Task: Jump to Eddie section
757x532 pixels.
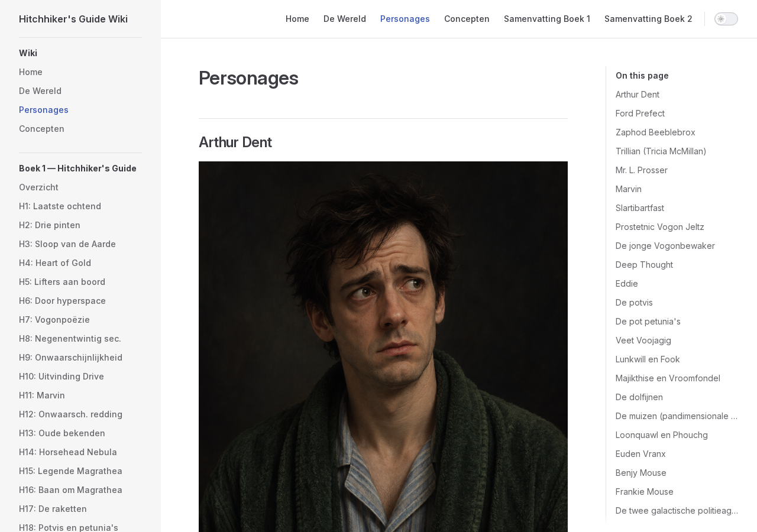Action: click(x=627, y=284)
